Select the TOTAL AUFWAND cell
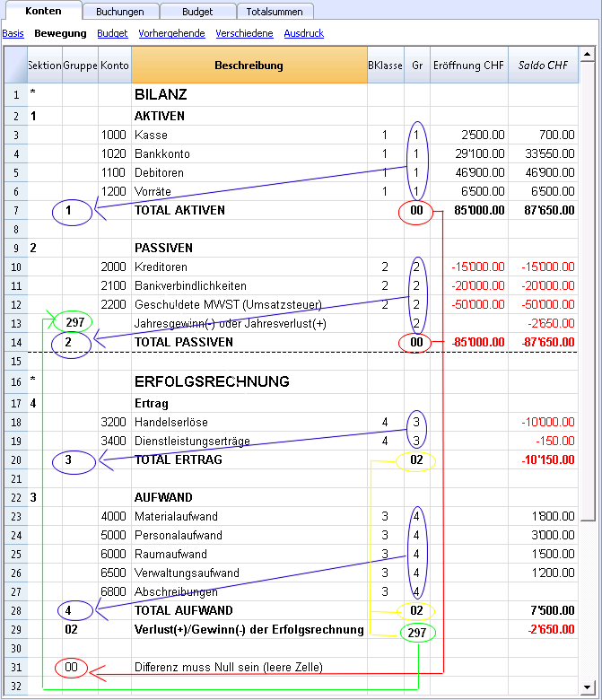The height and width of the screenshot is (700, 602). 249,610
